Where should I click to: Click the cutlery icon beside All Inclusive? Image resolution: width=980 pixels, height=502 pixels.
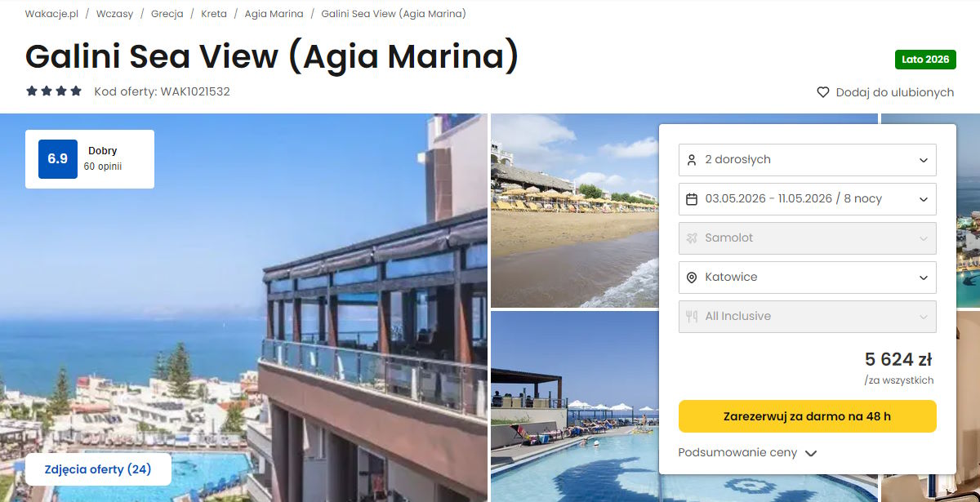pos(692,317)
